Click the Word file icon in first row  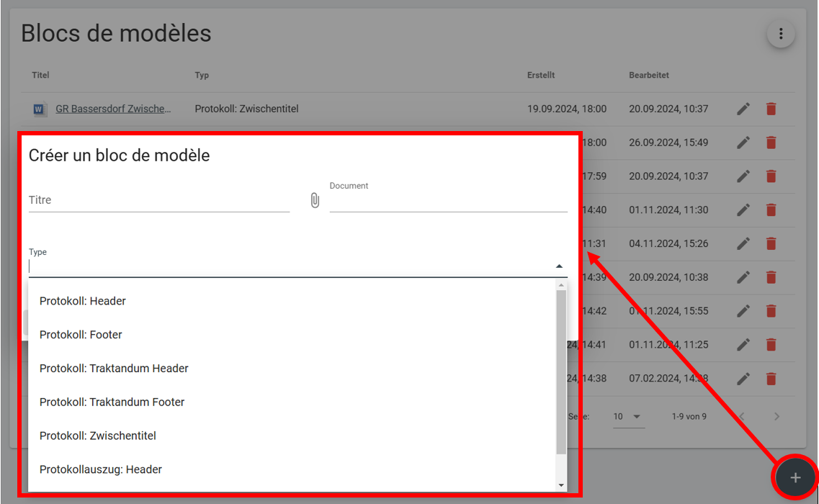coord(40,109)
